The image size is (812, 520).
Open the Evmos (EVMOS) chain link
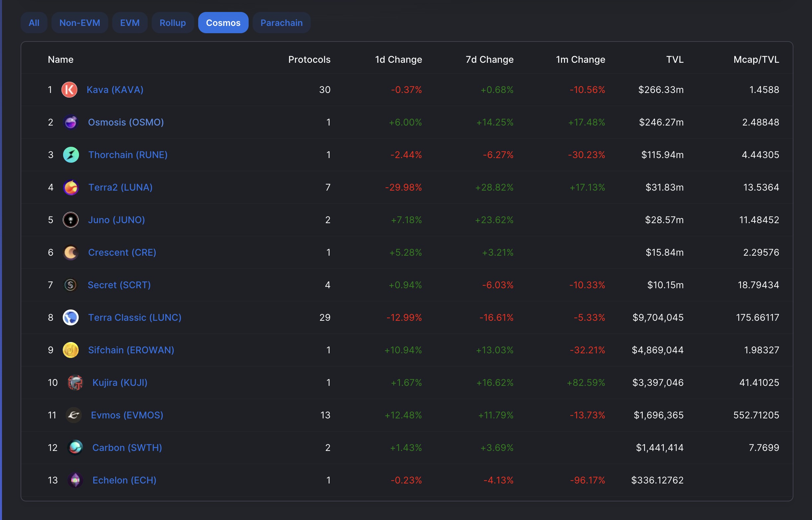(127, 415)
